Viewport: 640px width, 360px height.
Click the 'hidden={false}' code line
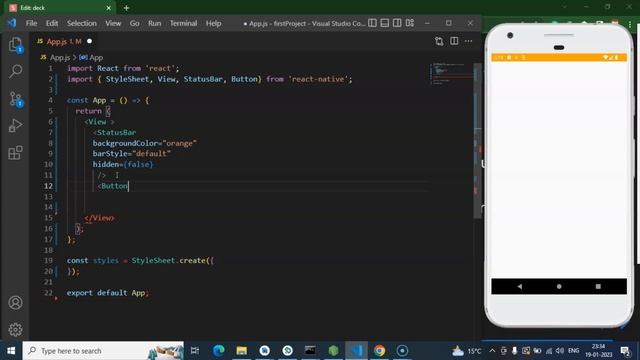pos(123,164)
